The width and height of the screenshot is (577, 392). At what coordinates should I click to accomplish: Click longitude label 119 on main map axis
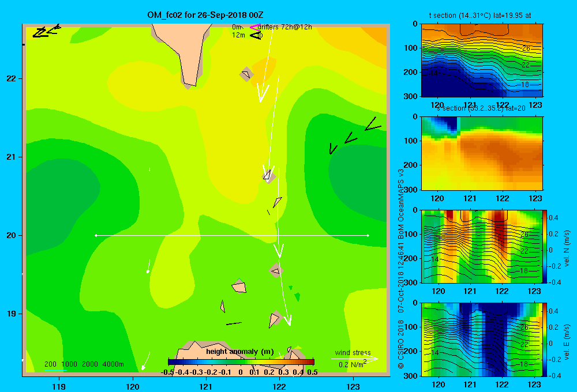(x=59, y=386)
